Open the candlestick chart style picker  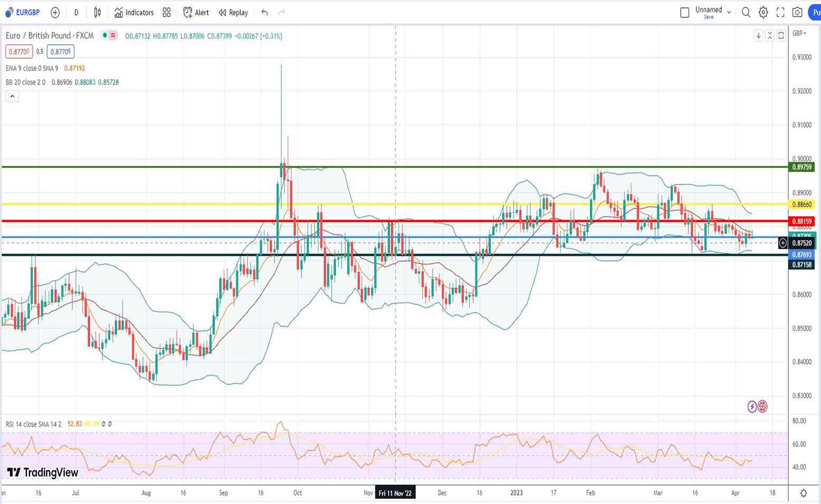coord(98,12)
